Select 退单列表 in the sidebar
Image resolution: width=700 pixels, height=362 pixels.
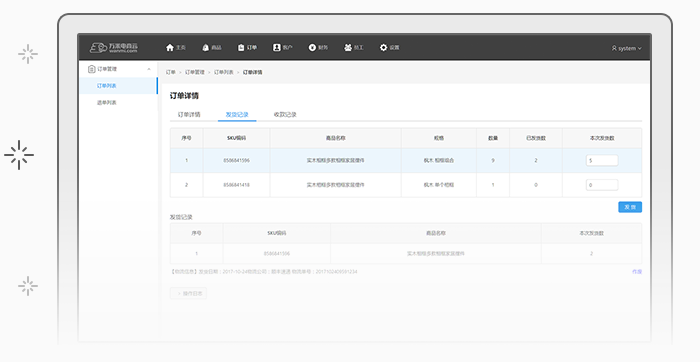pos(107,103)
